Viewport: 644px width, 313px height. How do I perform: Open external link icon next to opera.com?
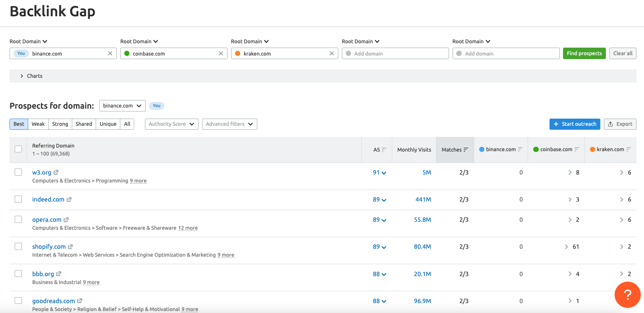[x=66, y=220]
